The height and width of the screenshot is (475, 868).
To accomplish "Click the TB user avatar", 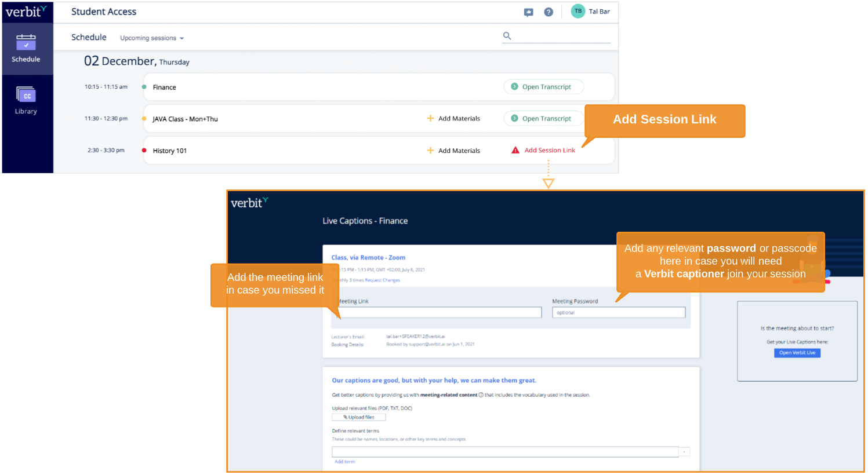I will (x=578, y=11).
